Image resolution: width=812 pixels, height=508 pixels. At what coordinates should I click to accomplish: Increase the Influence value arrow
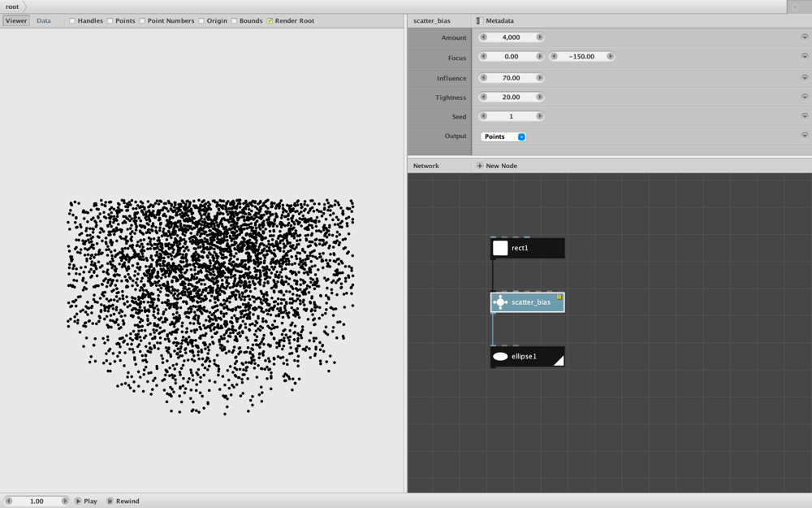tap(540, 78)
